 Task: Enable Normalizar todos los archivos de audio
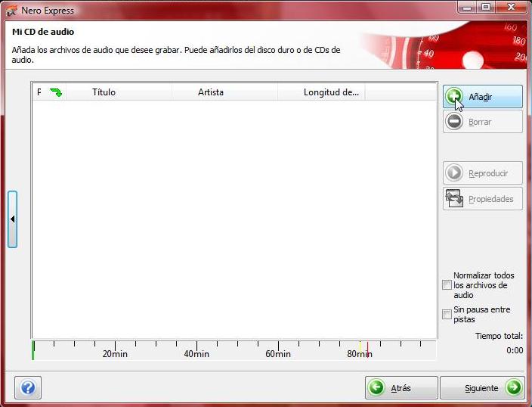[447, 284]
